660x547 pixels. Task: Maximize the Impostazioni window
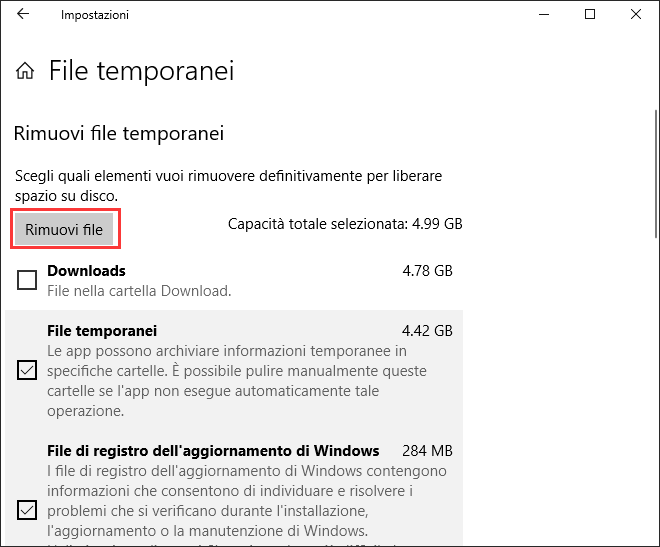(x=590, y=15)
